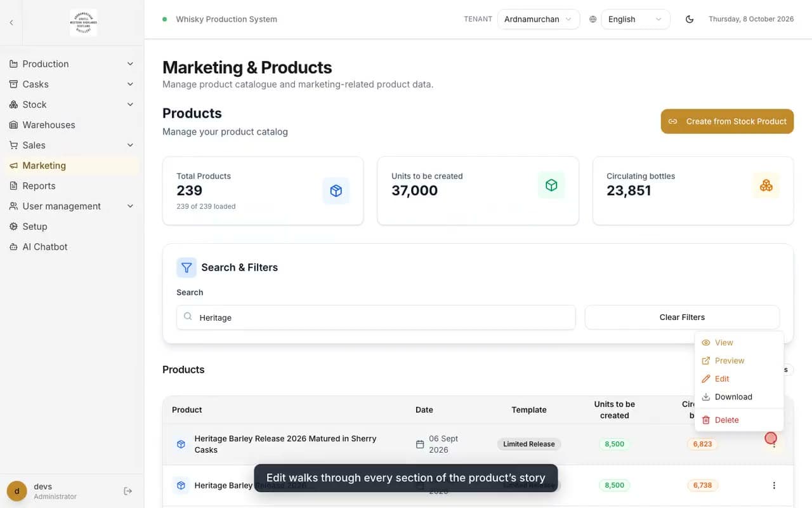Click the devs user avatar
The image size is (812, 508).
(17, 491)
